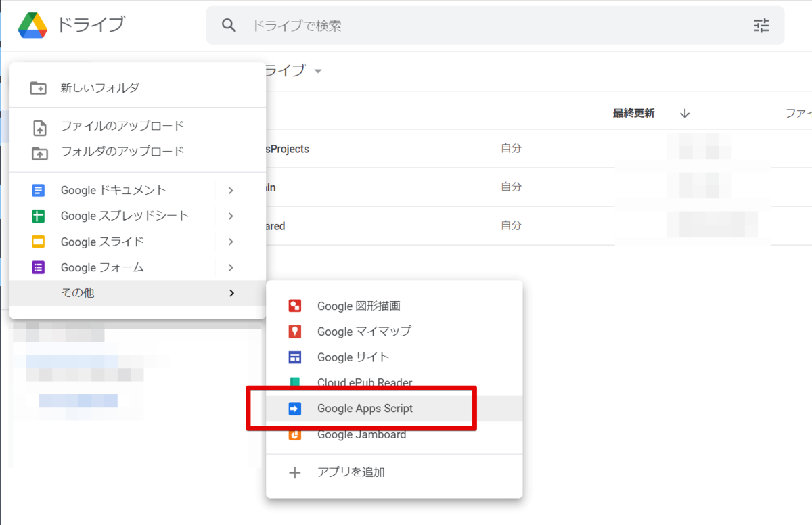This screenshot has width=812, height=525.
Task: Click the Google スプレッドシート icon
Action: pos(39,216)
